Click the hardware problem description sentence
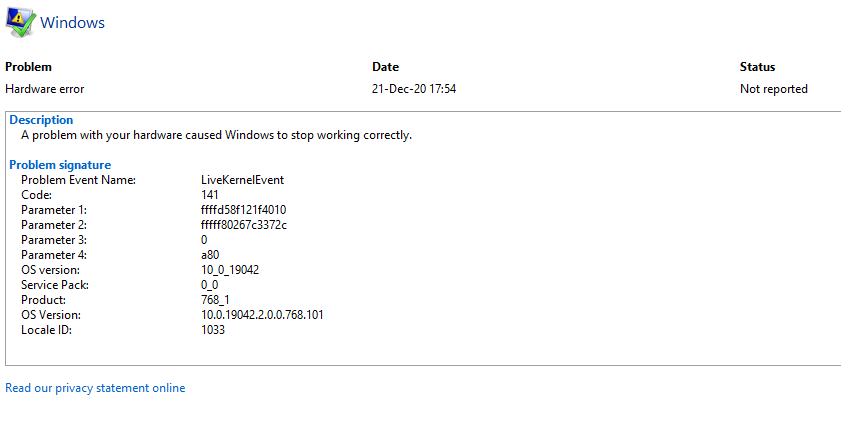The image size is (841, 429). pyautogui.click(x=216, y=135)
